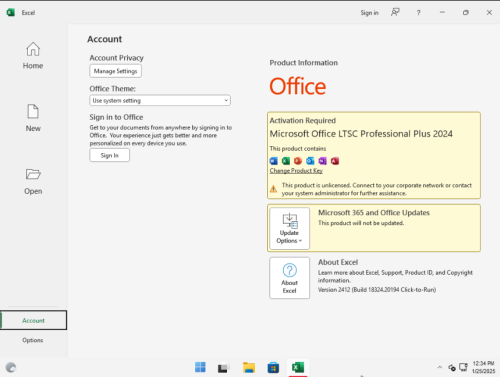This screenshot has width=500, height=377.
Task: Click the PowerPoint app icon in product list
Action: click(x=298, y=161)
